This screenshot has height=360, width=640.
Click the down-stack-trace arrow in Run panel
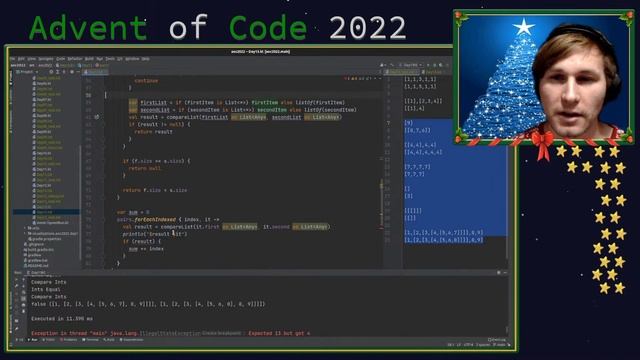pyautogui.click(x=23, y=286)
